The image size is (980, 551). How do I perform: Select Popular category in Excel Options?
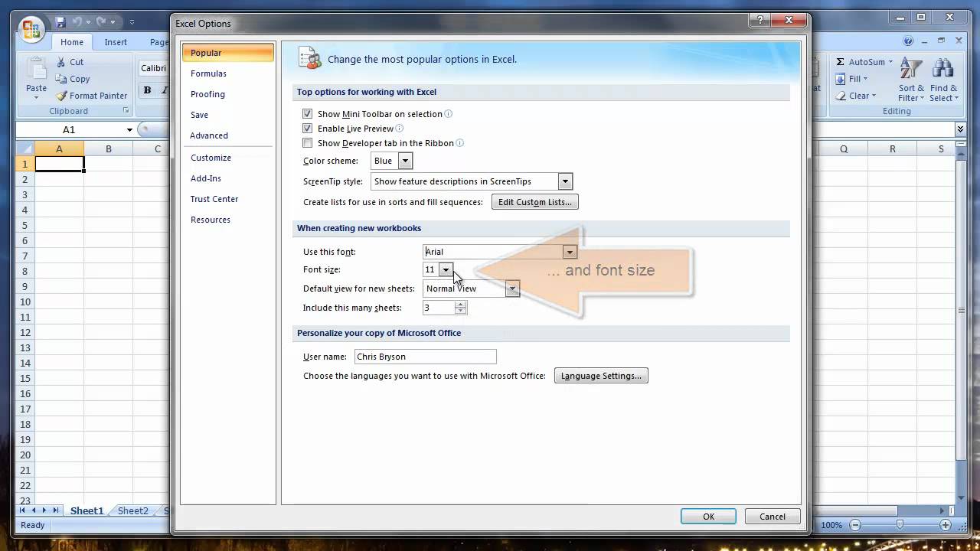pyautogui.click(x=227, y=53)
